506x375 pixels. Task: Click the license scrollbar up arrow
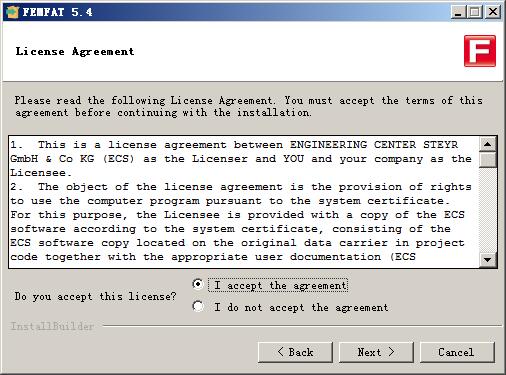point(488,144)
